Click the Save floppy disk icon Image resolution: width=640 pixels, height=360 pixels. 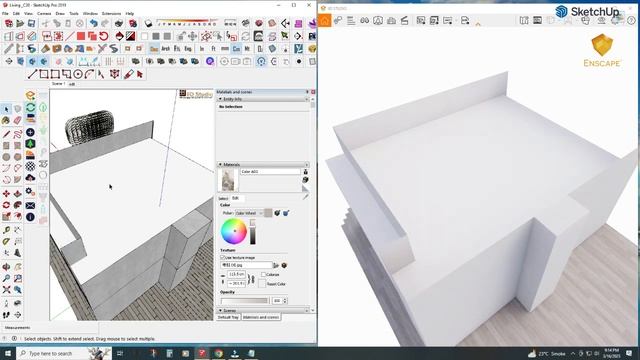coord(31,24)
